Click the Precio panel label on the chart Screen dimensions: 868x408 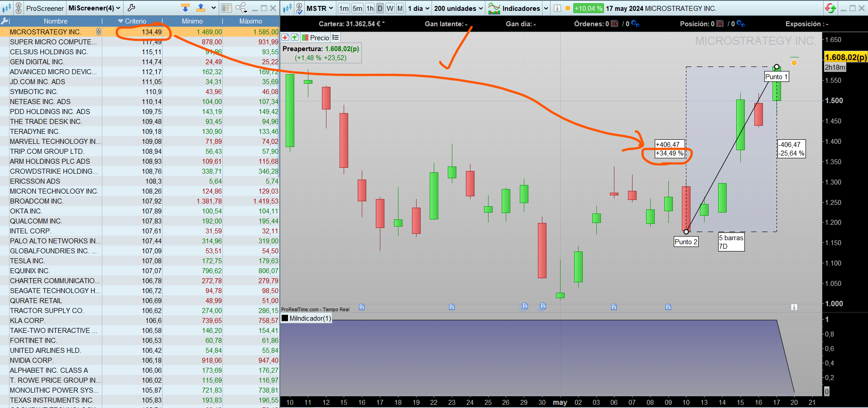coord(320,38)
